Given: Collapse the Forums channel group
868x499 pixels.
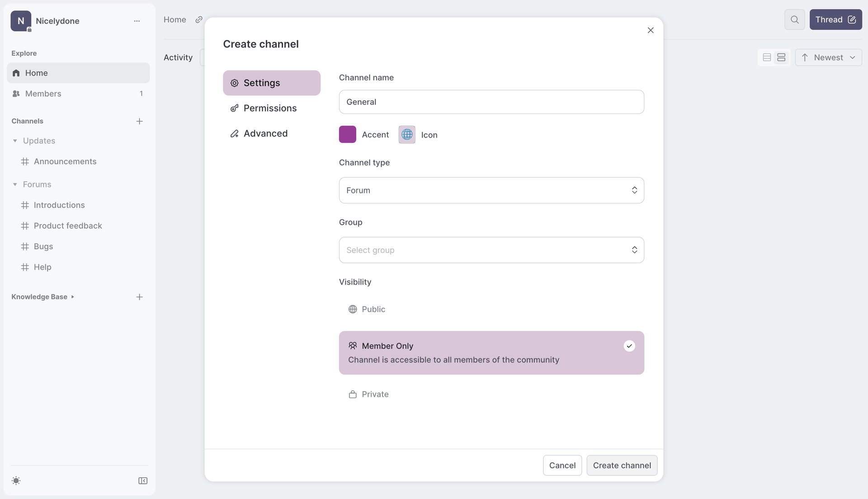Looking at the screenshot, I should click(15, 184).
